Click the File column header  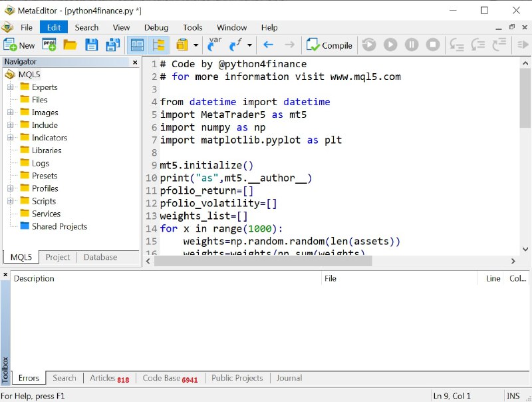point(399,278)
